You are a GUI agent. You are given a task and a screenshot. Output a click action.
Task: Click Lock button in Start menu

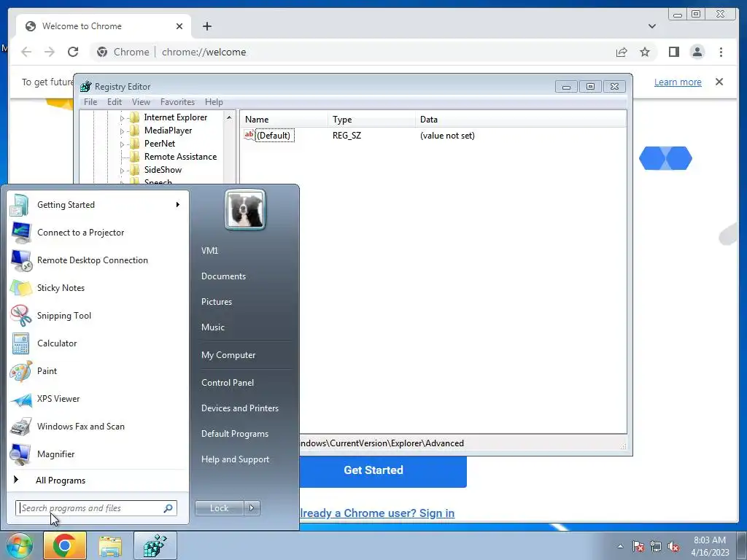tap(219, 508)
